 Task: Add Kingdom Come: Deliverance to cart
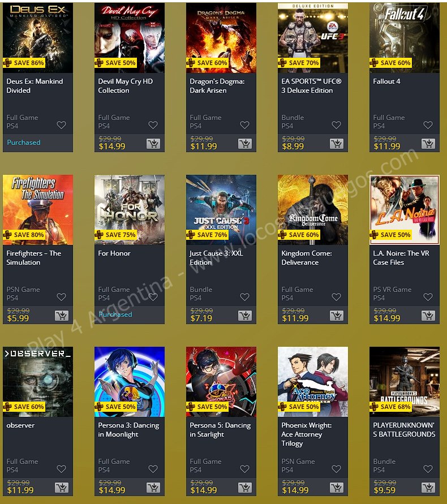point(336,316)
